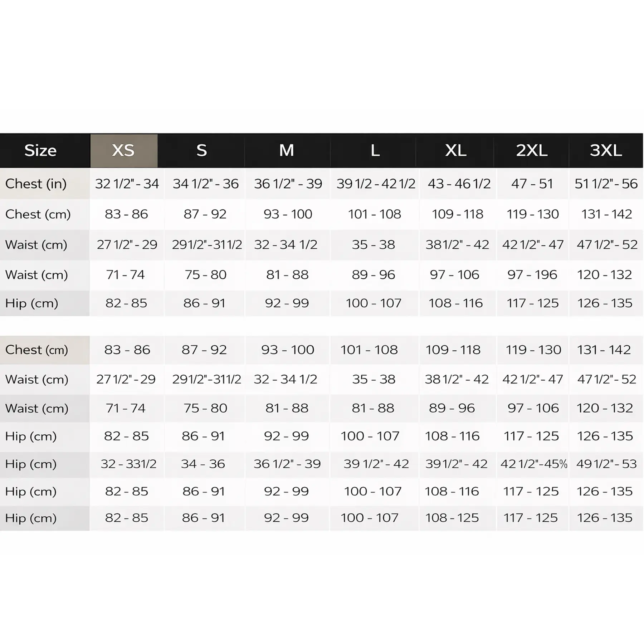This screenshot has width=644, height=644.
Task: Select the 2XL size column header
Action: [x=532, y=151]
